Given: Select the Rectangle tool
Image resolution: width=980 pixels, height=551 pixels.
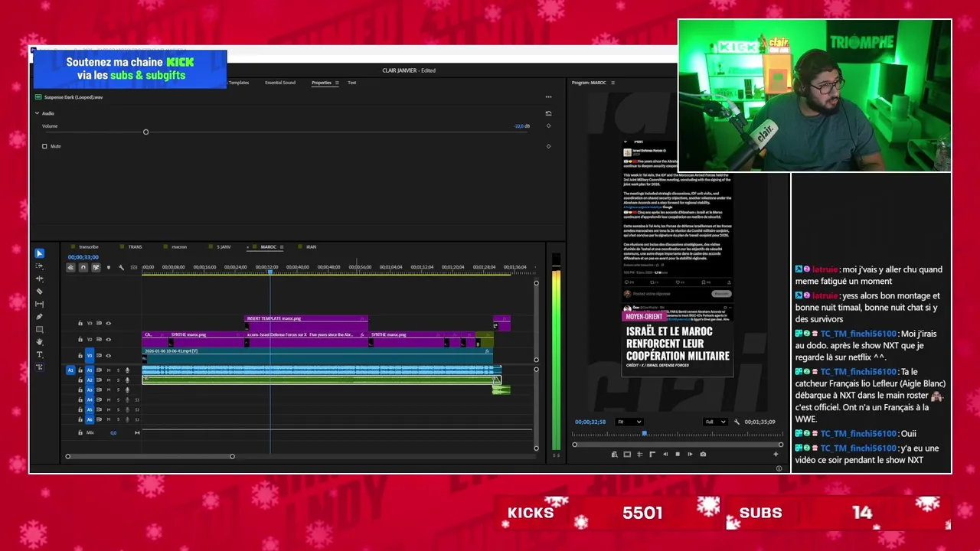Looking at the screenshot, I should pos(39,329).
